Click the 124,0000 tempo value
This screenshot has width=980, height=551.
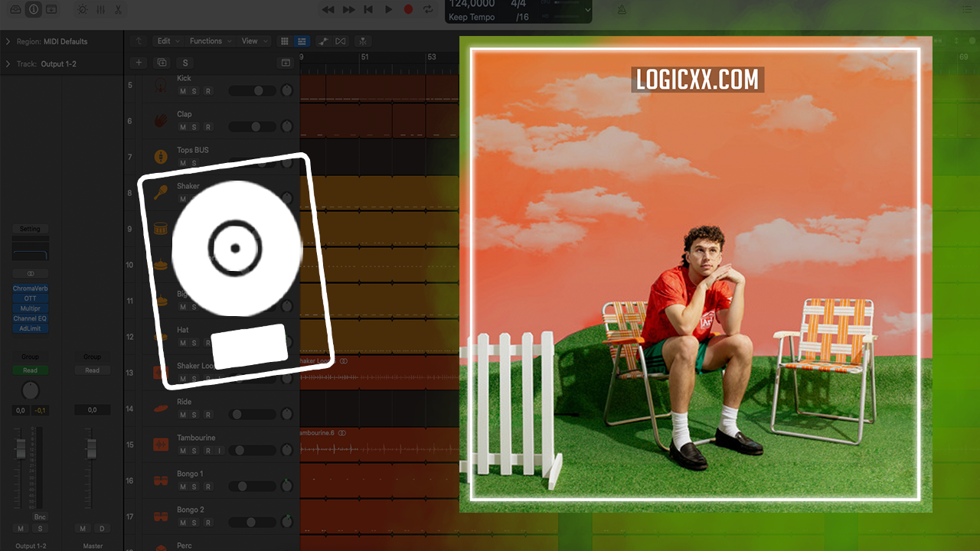[x=472, y=4]
